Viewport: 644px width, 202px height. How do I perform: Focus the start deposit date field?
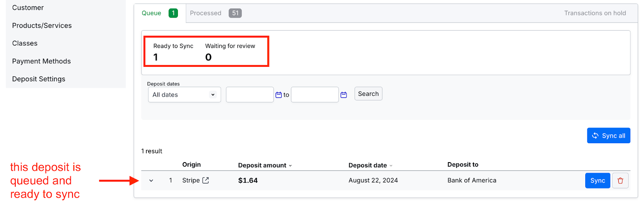coord(250,95)
